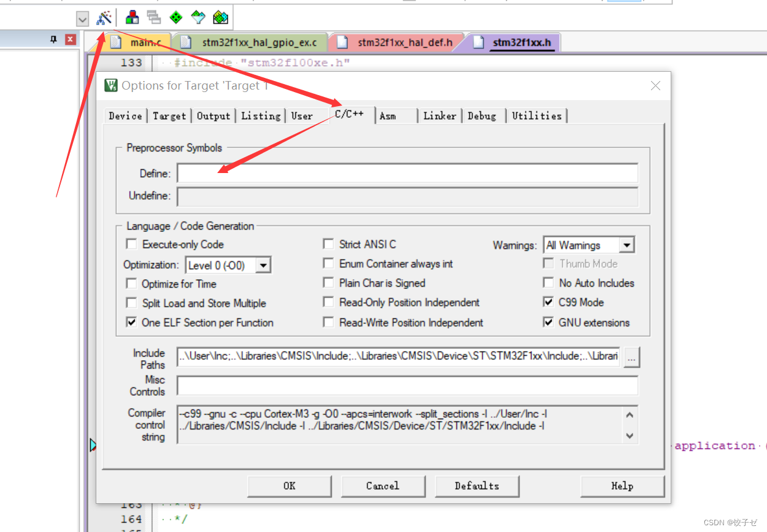Click the µVision logo in dialog title bar

pyautogui.click(x=110, y=85)
